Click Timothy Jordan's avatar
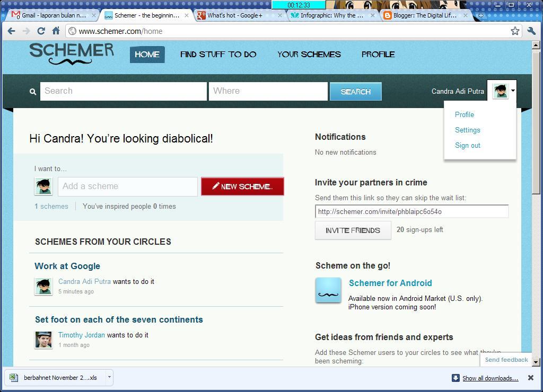 click(x=43, y=340)
